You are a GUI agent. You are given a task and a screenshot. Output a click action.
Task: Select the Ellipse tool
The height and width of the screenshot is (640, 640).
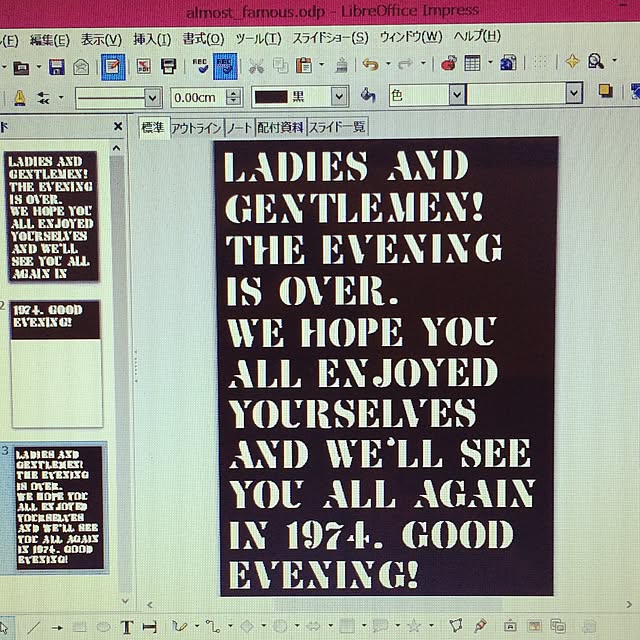pos(103,627)
